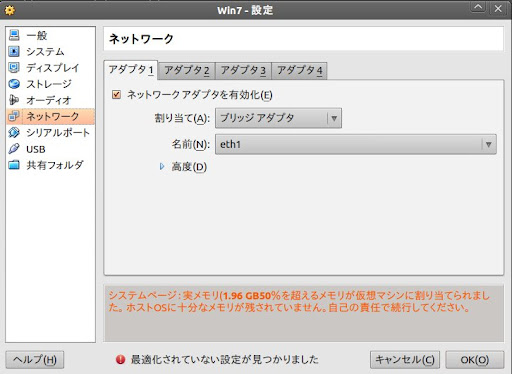The width and height of the screenshot is (512, 374).
Task: Click the ネットワーク page heading
Action: pos(141,39)
